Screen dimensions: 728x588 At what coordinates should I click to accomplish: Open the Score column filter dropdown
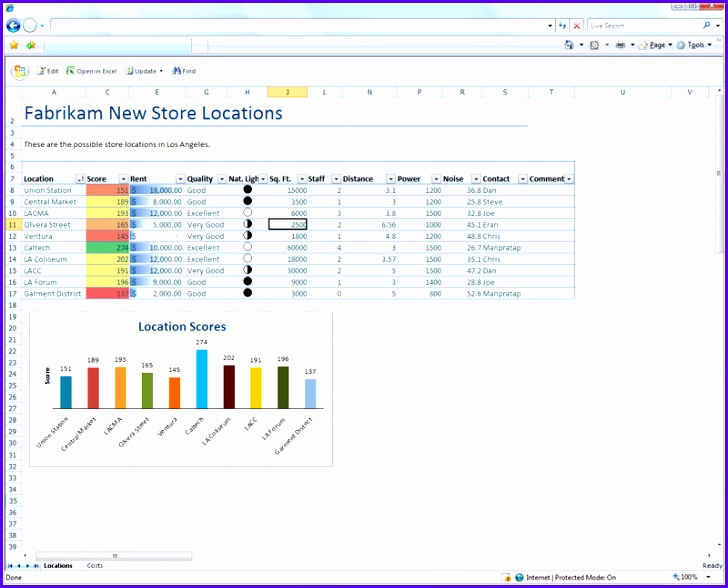pos(123,179)
